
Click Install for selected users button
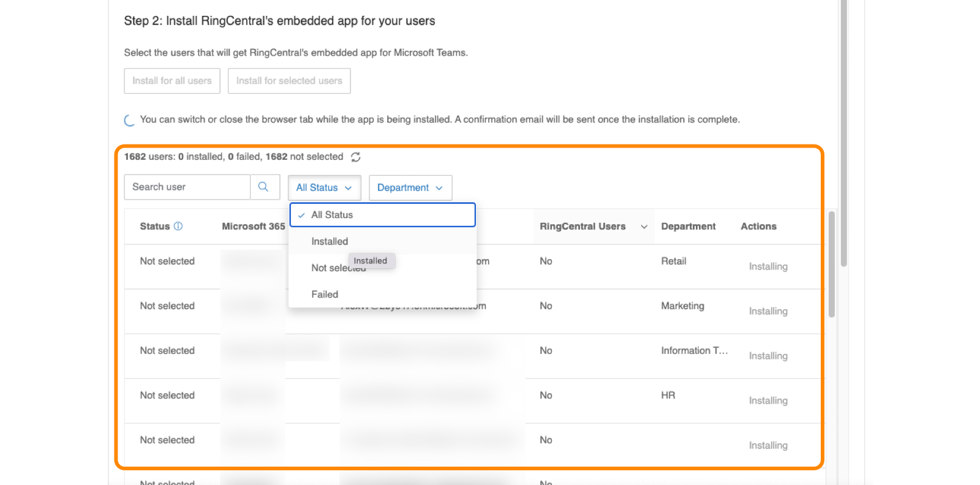tap(289, 81)
